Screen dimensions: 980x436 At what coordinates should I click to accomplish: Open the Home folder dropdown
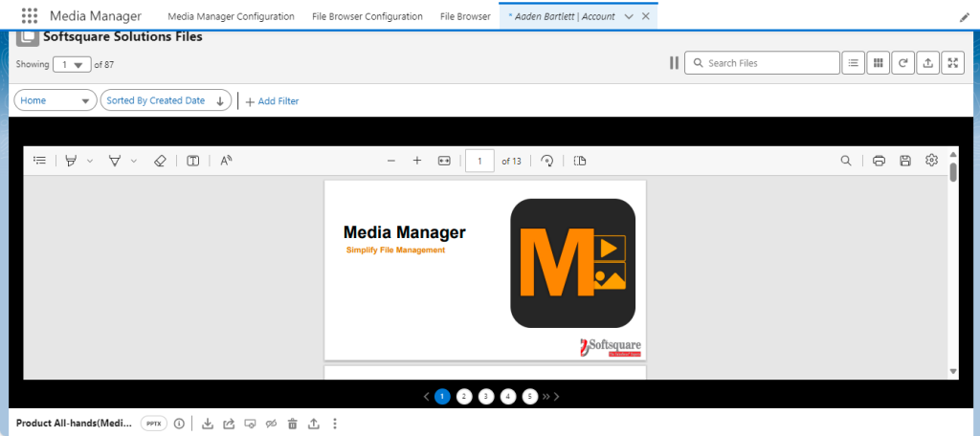55,100
